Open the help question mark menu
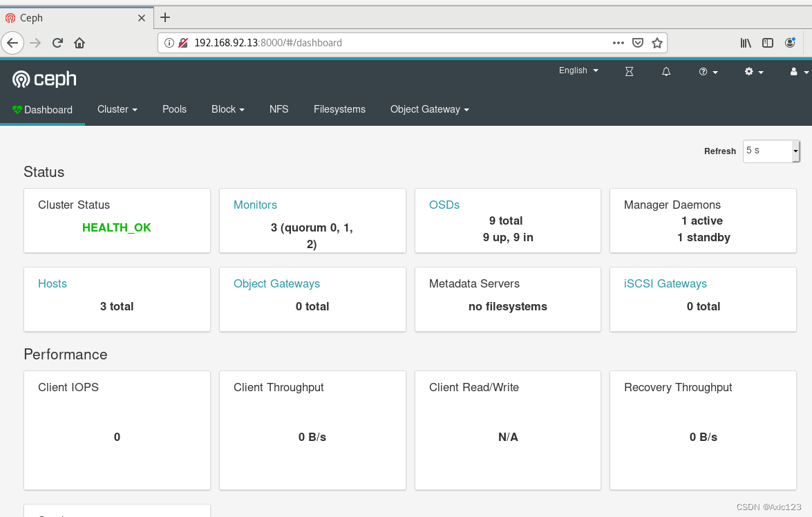This screenshot has width=812, height=517. (x=708, y=71)
